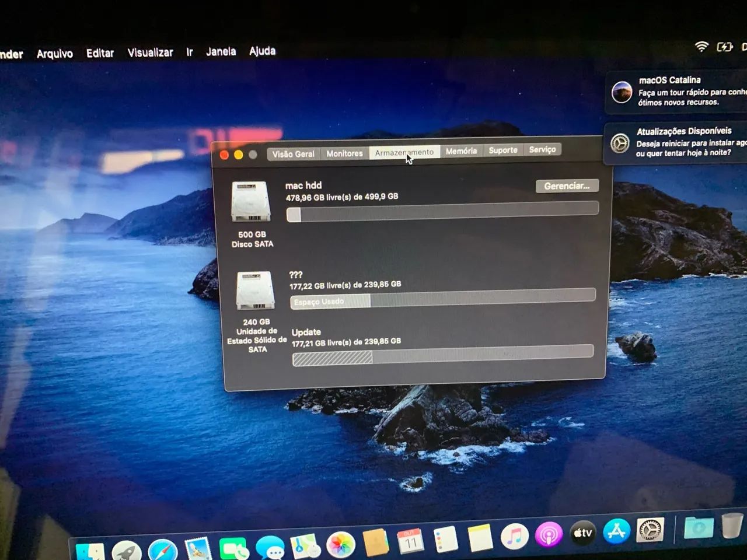Open the Atualizações Disponíveis notification
This screenshot has height=560, width=747.
coord(676,142)
